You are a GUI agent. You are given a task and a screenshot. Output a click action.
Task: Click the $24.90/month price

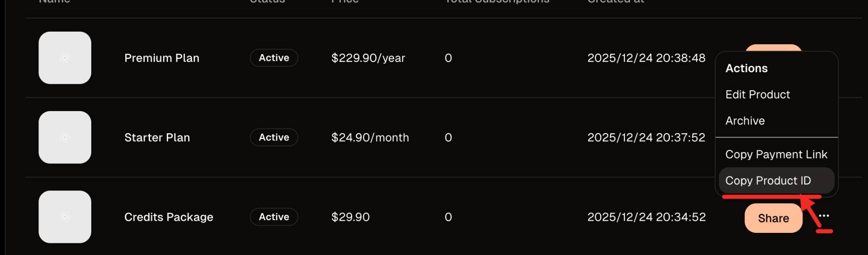click(370, 137)
